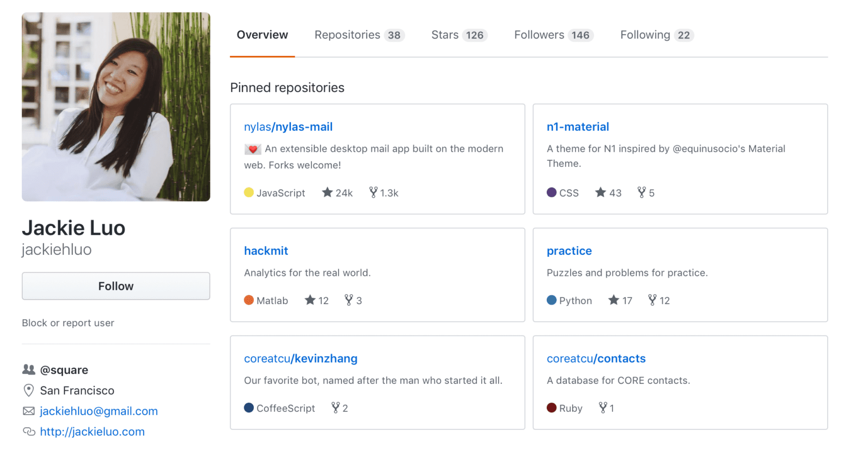Click the fork icon on nylas-mail
The height and width of the screenshot is (452, 868).
tap(373, 192)
